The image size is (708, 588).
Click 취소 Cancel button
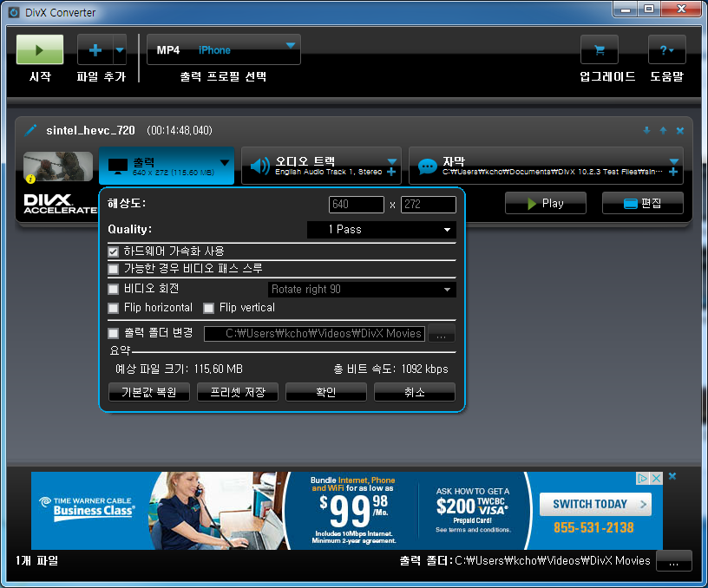point(415,392)
